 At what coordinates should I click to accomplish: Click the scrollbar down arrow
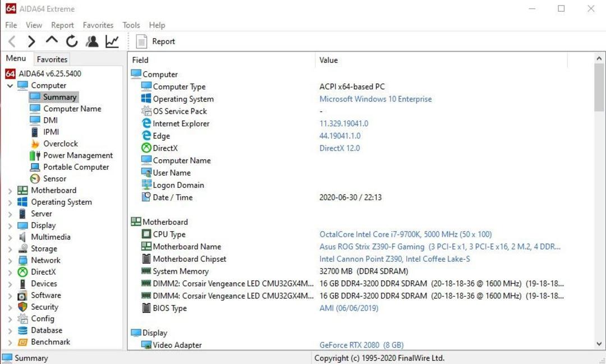point(599,343)
